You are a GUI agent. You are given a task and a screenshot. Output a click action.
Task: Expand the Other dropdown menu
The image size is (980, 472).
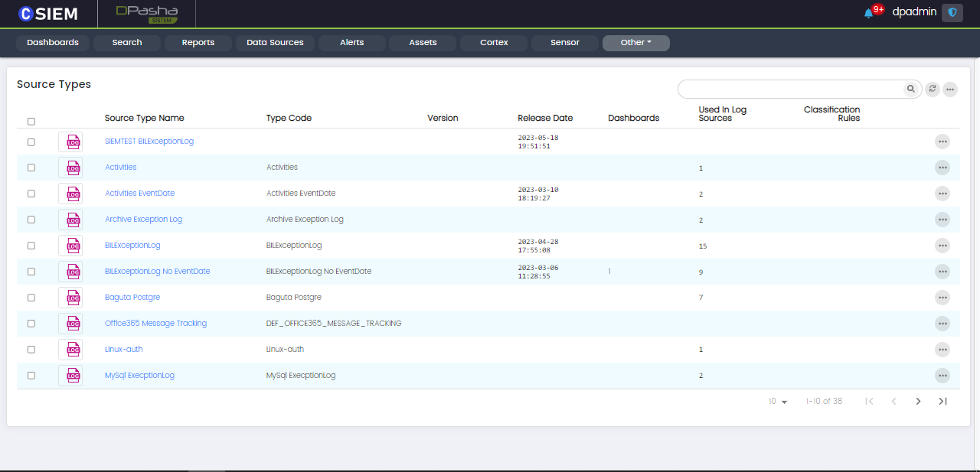(635, 43)
